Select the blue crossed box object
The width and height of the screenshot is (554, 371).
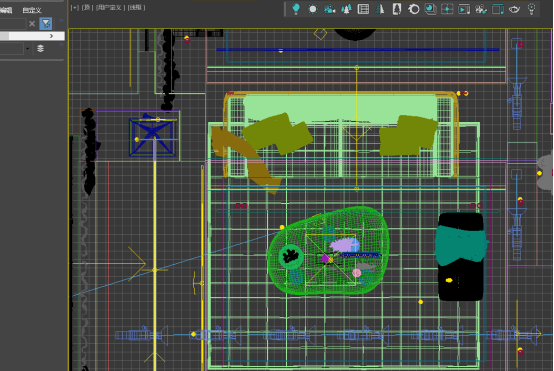pos(153,136)
